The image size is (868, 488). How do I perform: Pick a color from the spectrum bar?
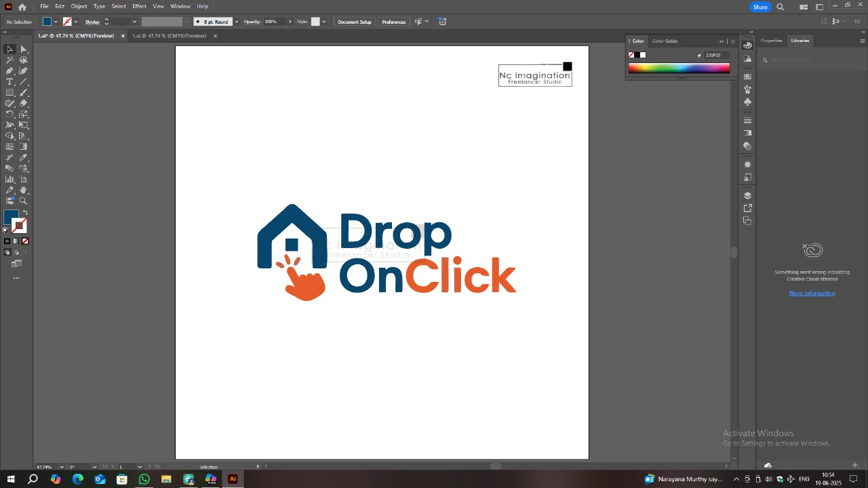(x=678, y=68)
